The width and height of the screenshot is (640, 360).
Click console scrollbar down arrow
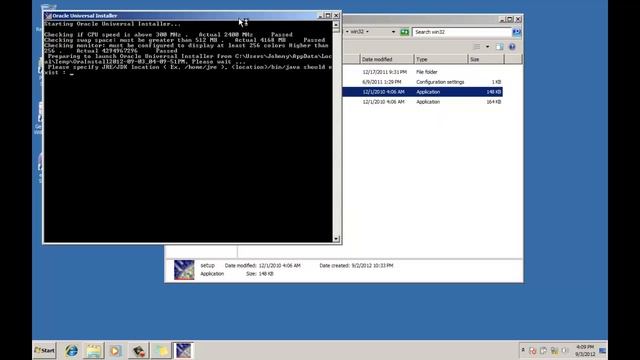click(336, 239)
